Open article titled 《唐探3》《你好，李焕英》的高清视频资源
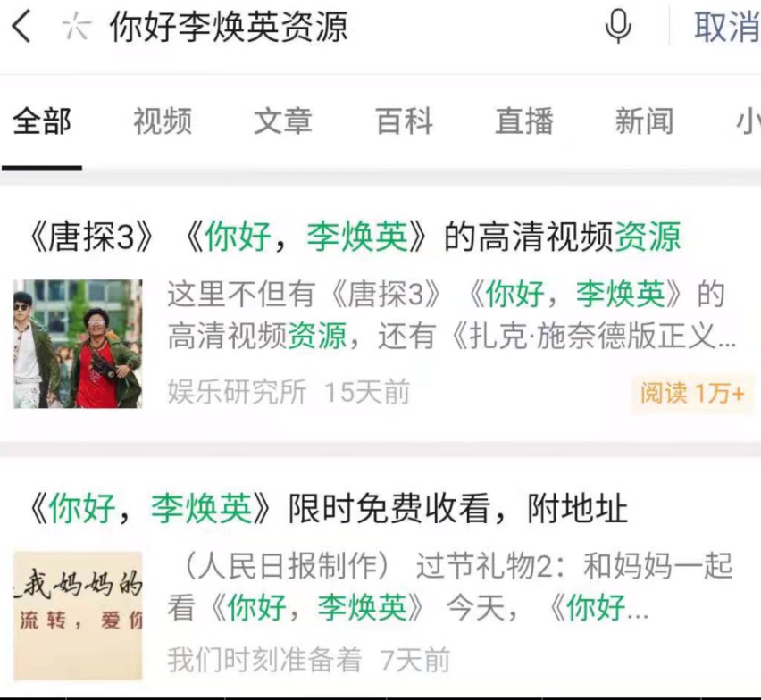761x700 pixels. [x=355, y=237]
